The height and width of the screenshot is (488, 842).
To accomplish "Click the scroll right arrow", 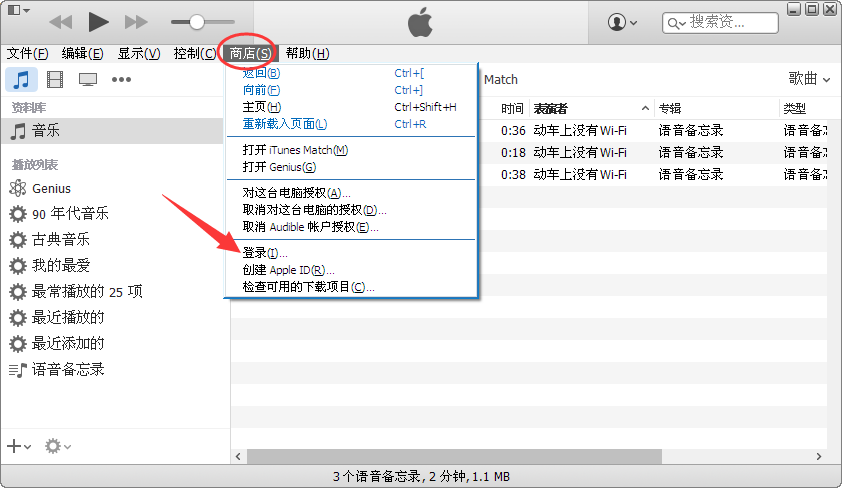I will (x=819, y=456).
